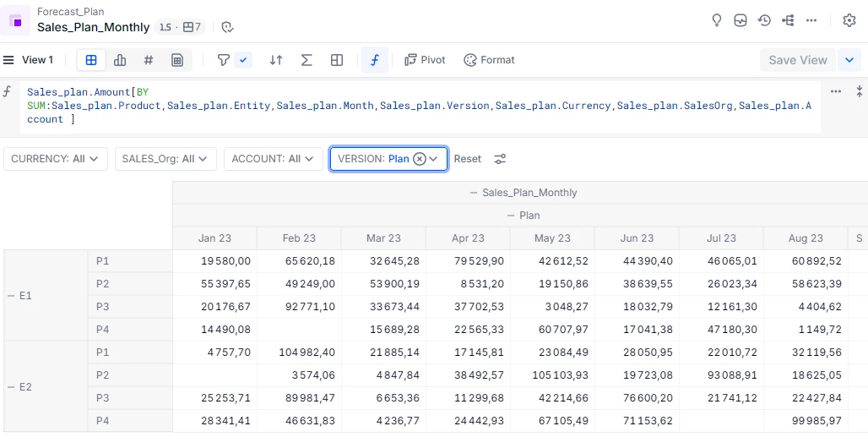The width and height of the screenshot is (868, 448).
Task: Switch to grid table view
Action: click(x=91, y=60)
